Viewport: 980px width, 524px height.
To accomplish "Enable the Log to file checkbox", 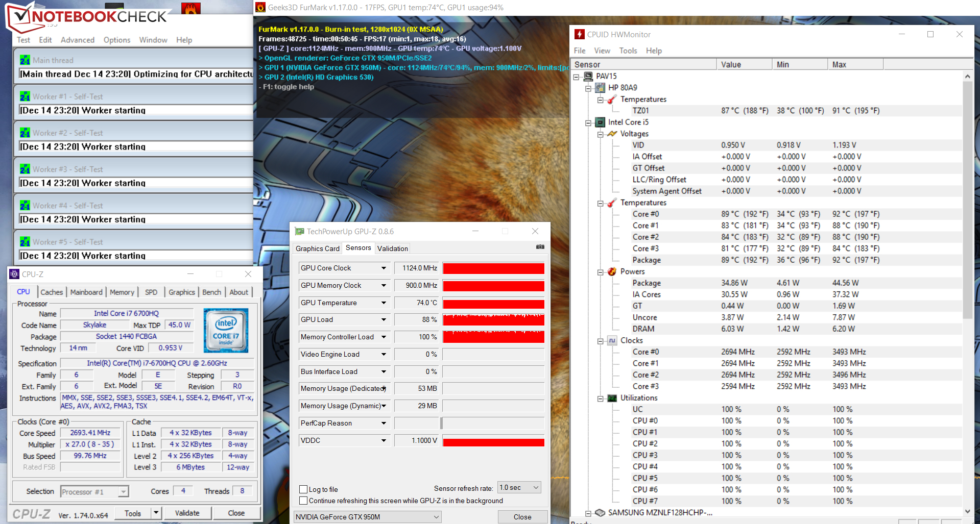I will click(303, 489).
